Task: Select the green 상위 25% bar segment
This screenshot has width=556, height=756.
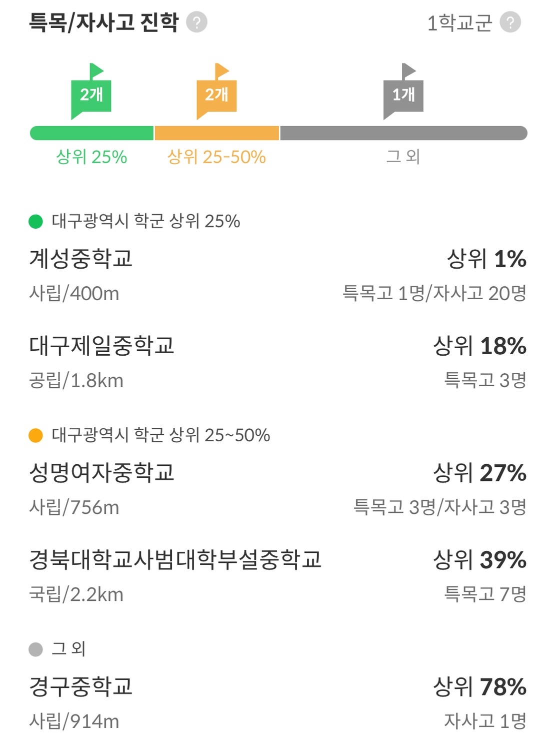Action: point(91,133)
